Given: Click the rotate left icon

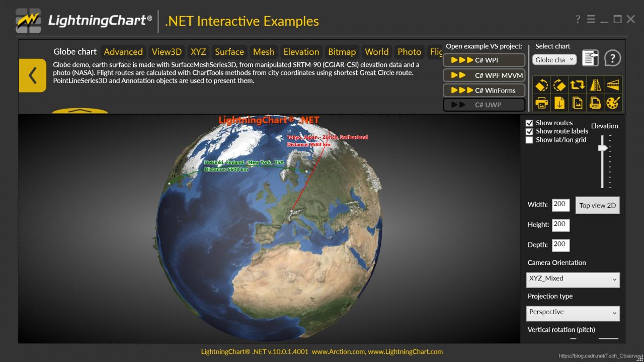Looking at the screenshot, I should pyautogui.click(x=542, y=85).
